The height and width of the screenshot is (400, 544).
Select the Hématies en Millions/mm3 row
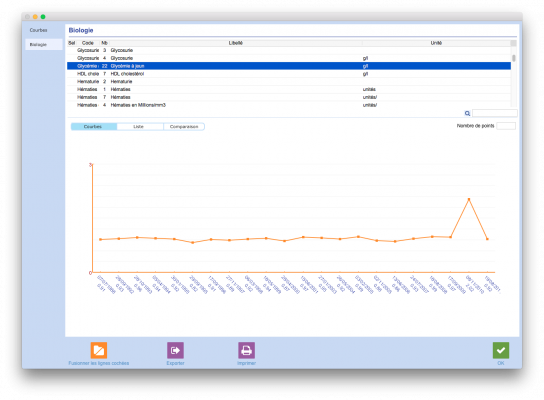[x=289, y=105]
